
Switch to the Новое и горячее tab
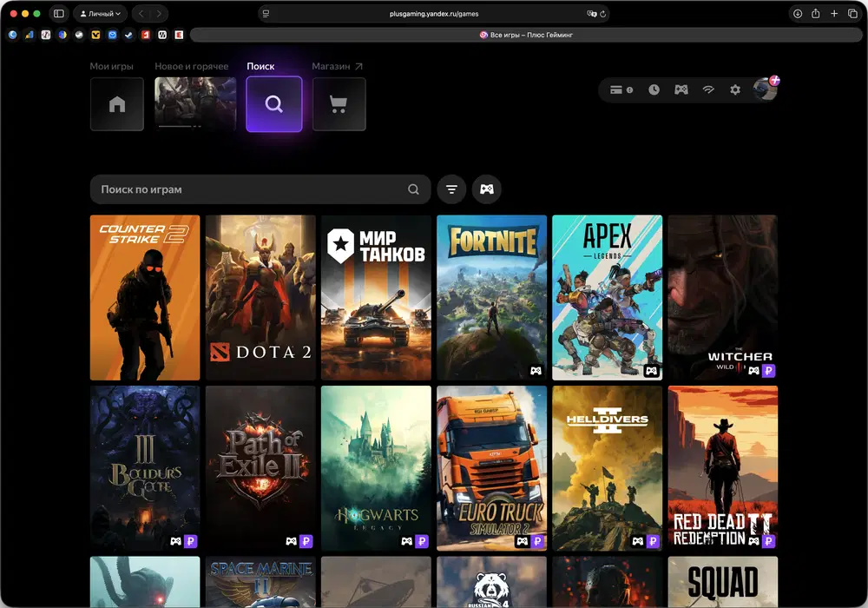[x=192, y=66]
